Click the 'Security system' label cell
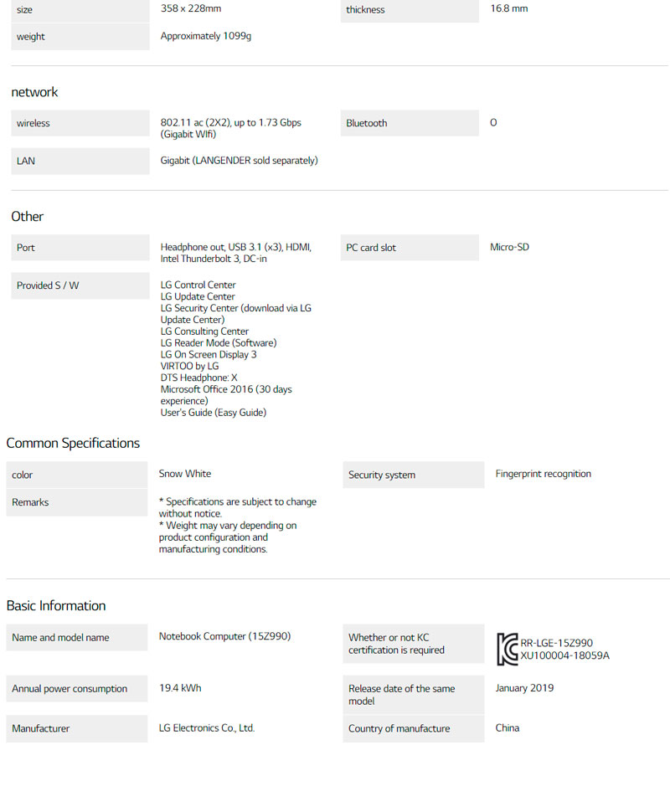670x812 pixels. pyautogui.click(x=382, y=475)
